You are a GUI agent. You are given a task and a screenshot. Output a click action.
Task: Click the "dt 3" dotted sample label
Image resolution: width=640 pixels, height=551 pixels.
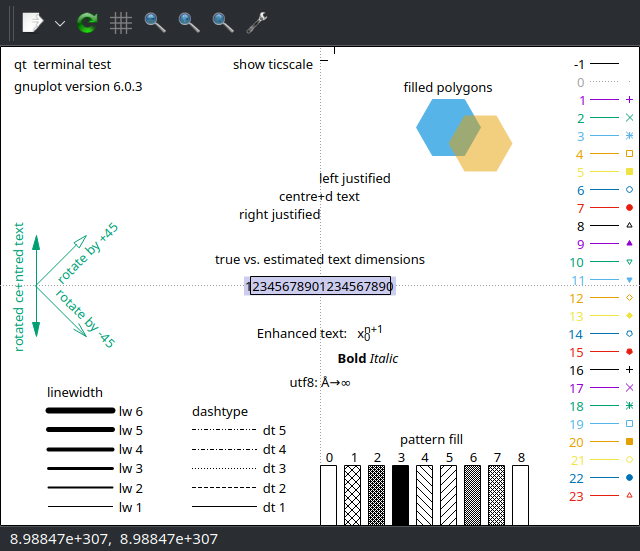(274, 469)
